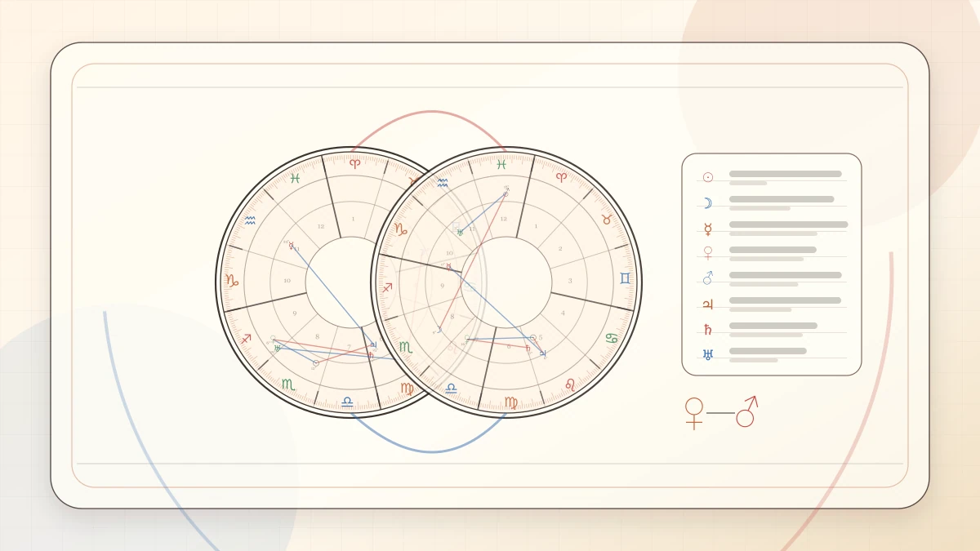Click the Scorpio sign on the right chart
Viewport: 980px width, 551px height.
pos(405,347)
